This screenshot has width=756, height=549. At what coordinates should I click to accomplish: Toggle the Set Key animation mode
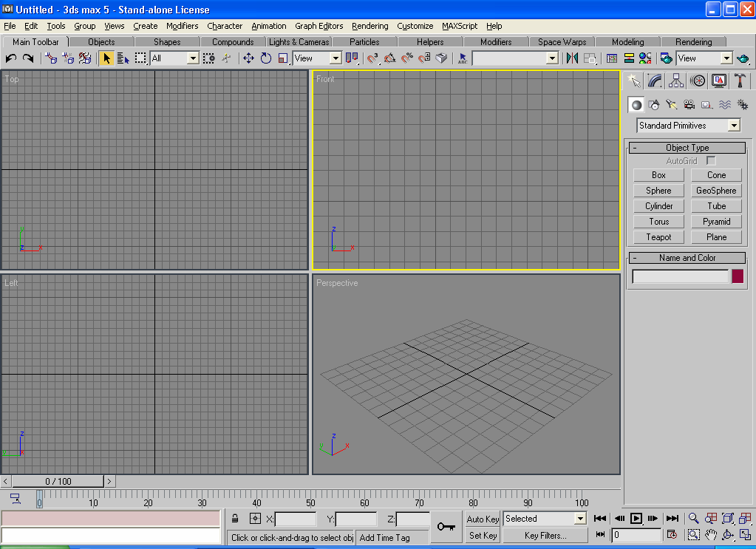point(483,536)
